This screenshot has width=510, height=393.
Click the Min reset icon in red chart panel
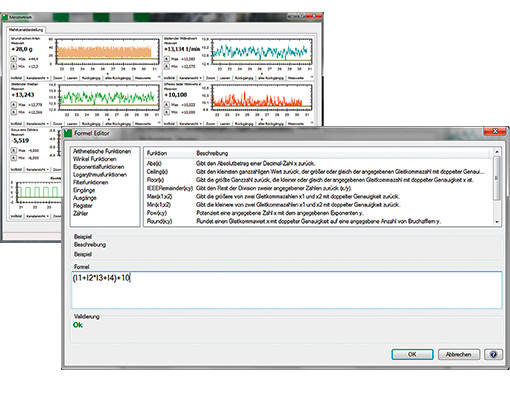coord(167,112)
